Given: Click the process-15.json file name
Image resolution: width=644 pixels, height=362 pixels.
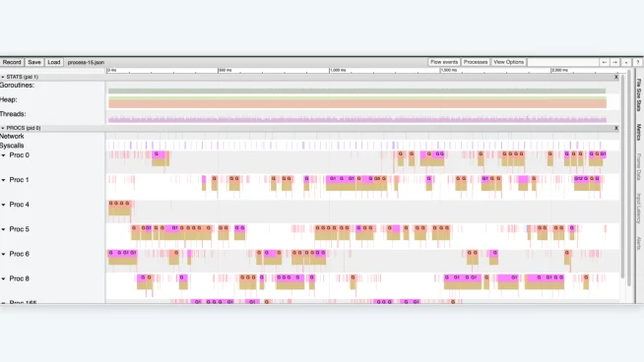Looking at the screenshot, I should pyautogui.click(x=86, y=62).
